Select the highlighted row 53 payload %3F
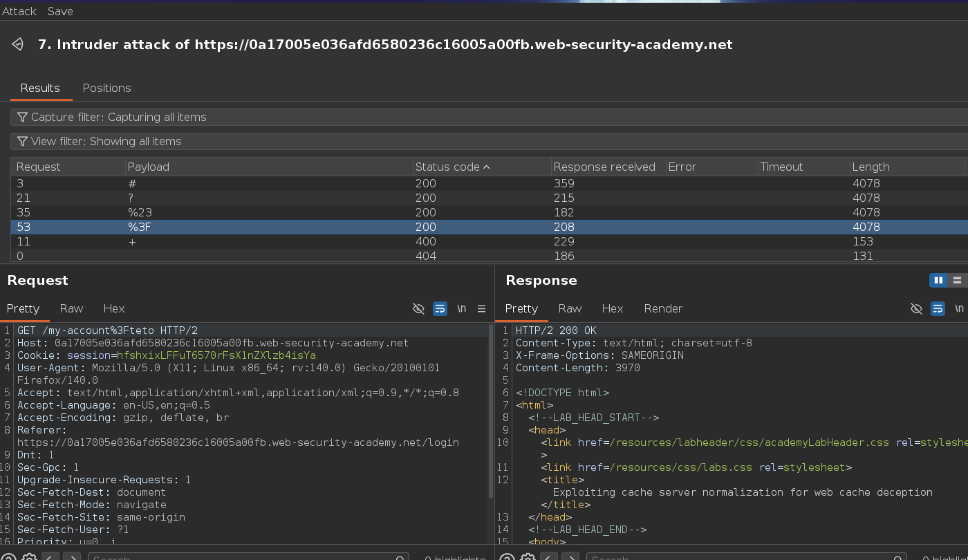The height and width of the screenshot is (560, 968). (x=489, y=227)
